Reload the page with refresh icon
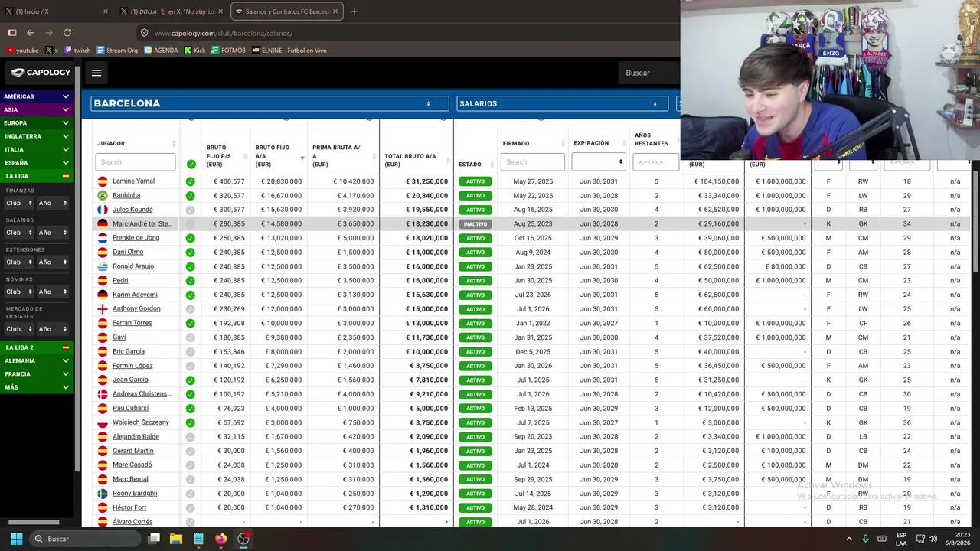 pos(67,33)
